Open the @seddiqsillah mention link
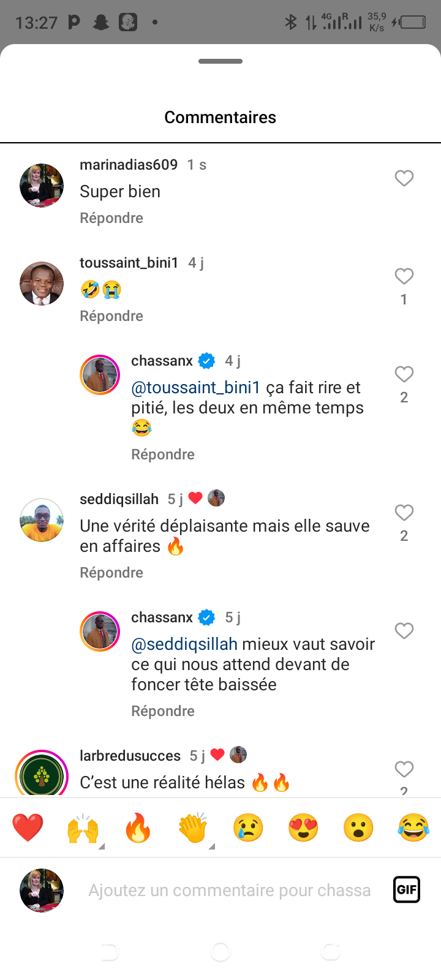 [x=184, y=644]
